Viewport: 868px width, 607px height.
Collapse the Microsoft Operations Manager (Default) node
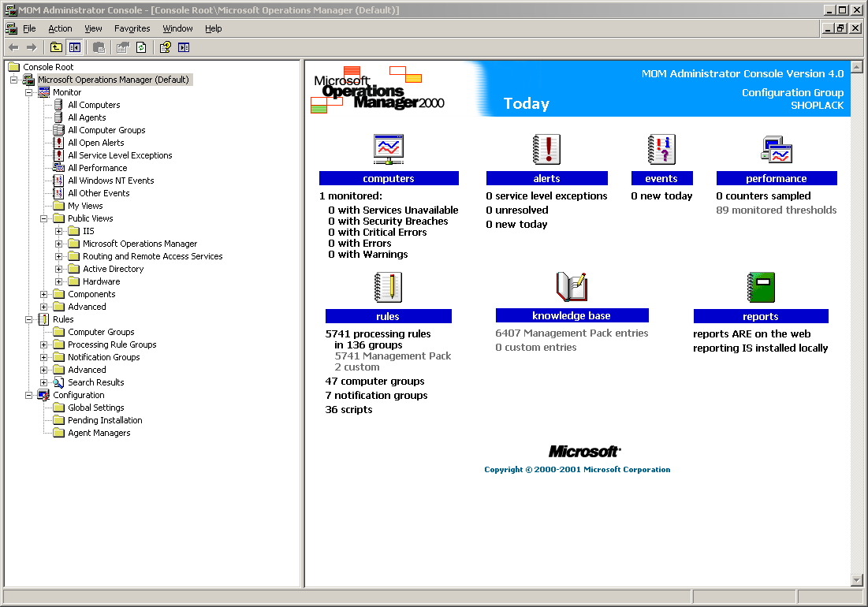tap(14, 80)
